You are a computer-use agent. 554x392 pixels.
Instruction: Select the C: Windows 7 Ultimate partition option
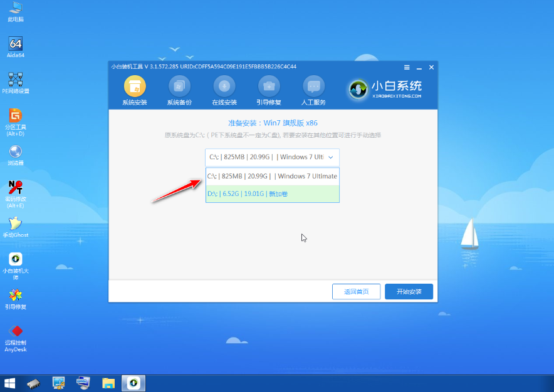pos(272,176)
